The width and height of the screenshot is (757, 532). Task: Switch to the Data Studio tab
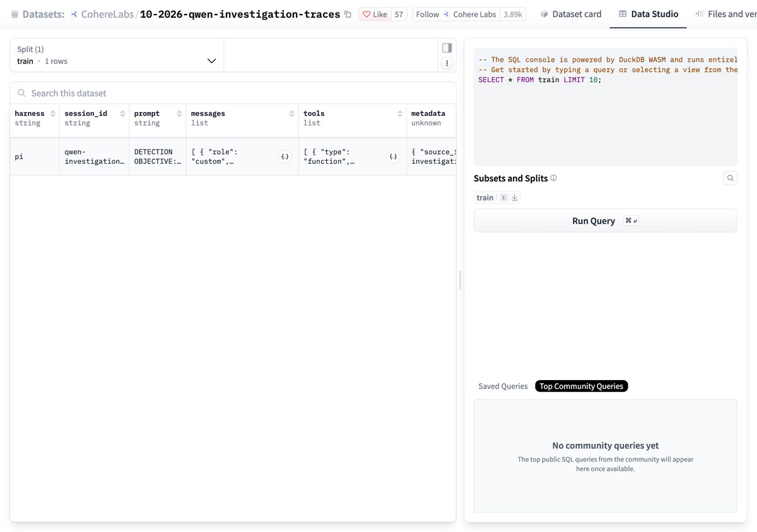(x=648, y=14)
